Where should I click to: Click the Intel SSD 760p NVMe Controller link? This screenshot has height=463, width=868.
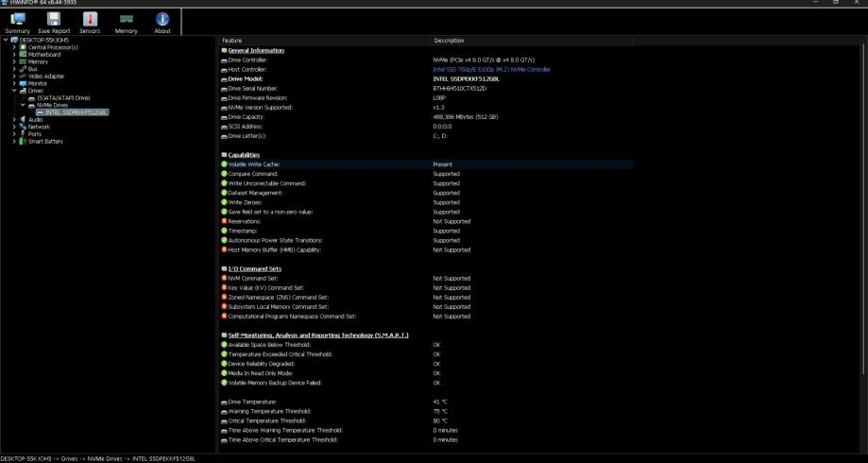pyautogui.click(x=492, y=69)
